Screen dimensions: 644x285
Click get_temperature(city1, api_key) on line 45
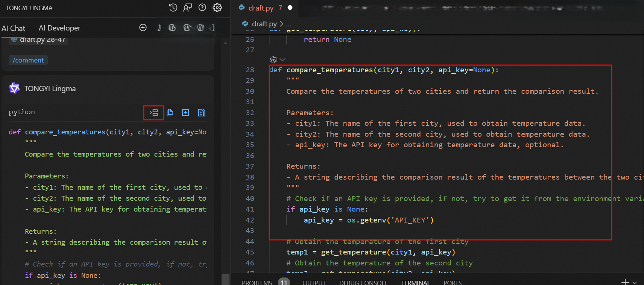coord(388,252)
